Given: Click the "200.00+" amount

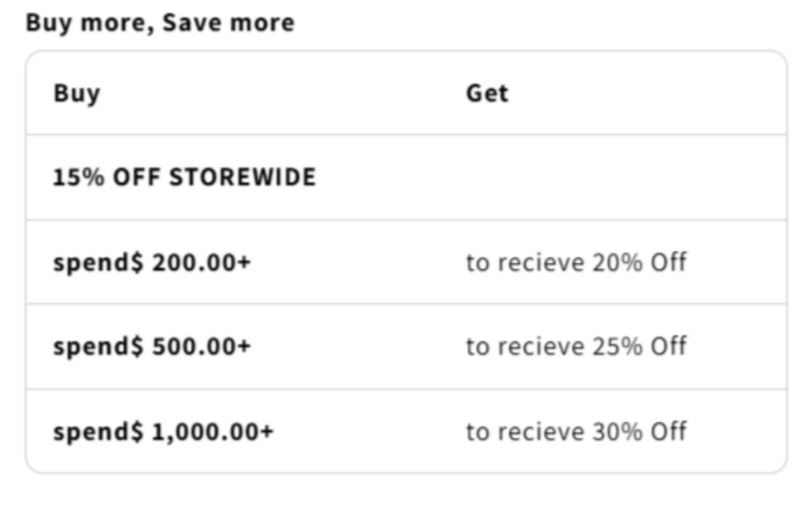Looking at the screenshot, I should pyautogui.click(x=201, y=262).
